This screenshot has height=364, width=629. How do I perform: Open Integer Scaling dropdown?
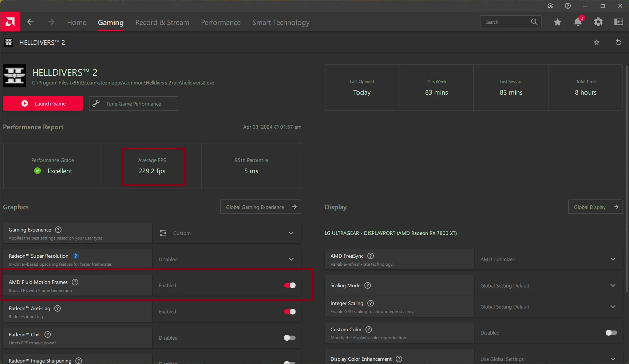pyautogui.click(x=549, y=306)
